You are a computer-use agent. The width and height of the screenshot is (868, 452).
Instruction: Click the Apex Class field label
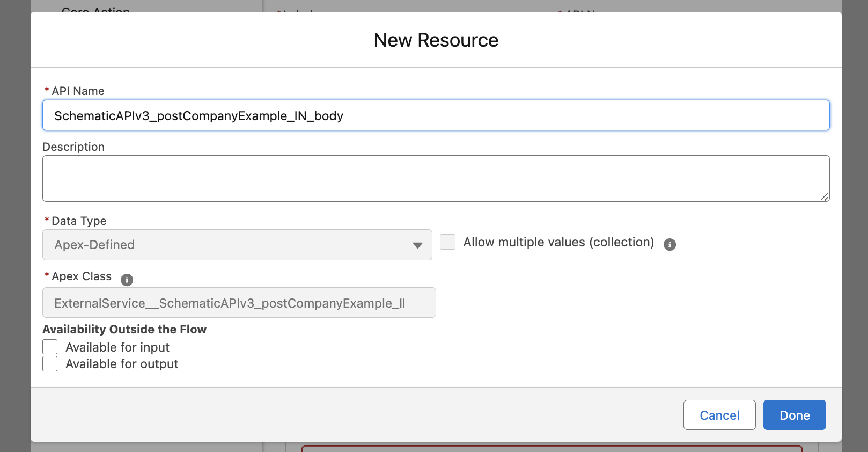point(82,276)
